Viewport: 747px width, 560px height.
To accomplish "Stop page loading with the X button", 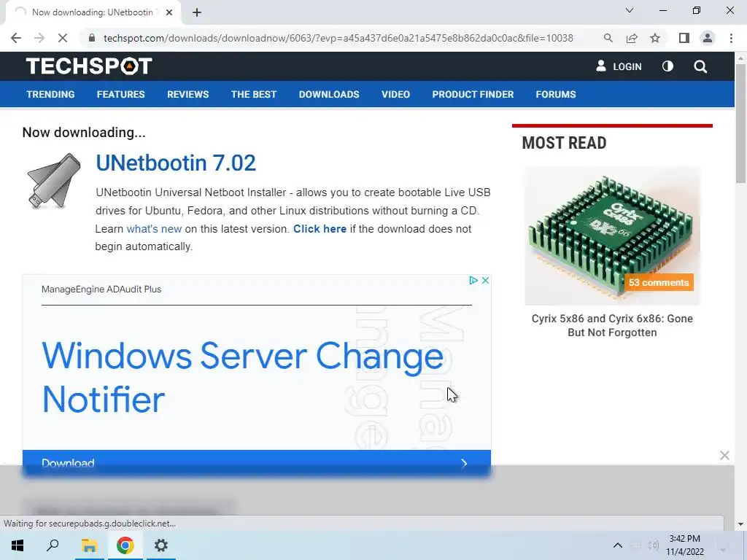I will [63, 38].
